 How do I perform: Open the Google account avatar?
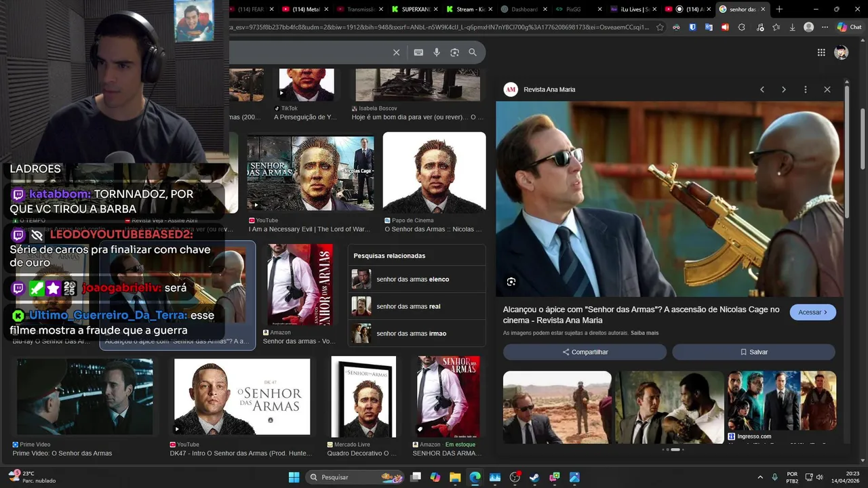(x=842, y=53)
